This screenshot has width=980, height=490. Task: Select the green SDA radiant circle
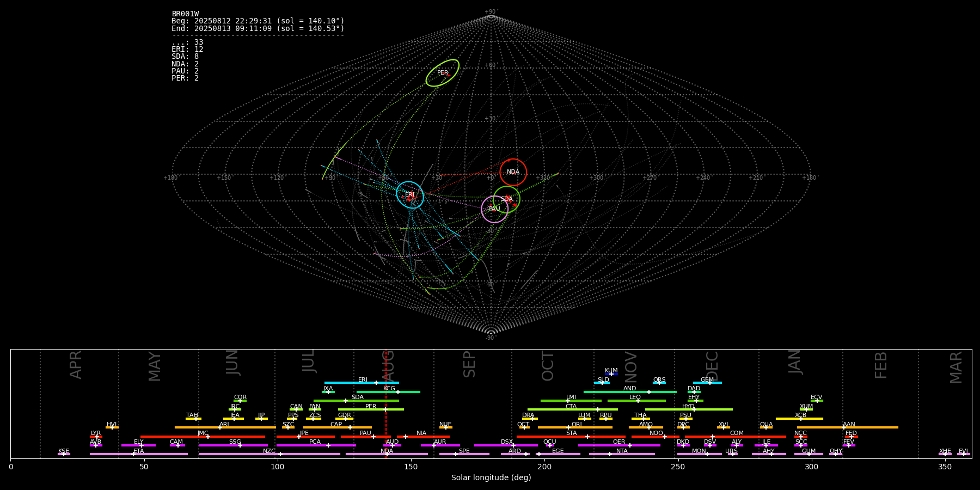point(506,199)
